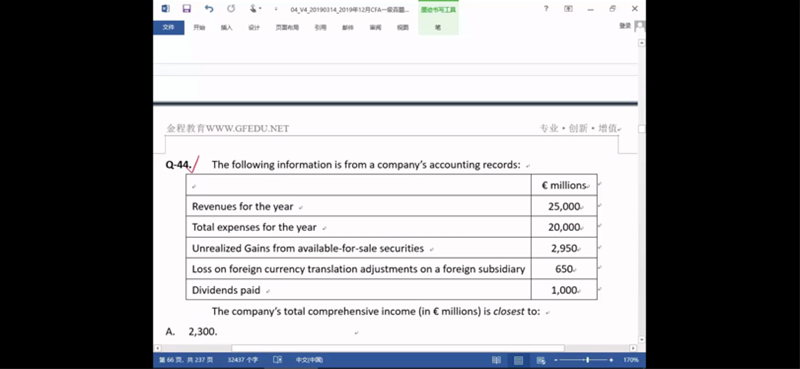Image resolution: width=800 pixels, height=369 pixels.
Task: Click the Save icon in quick access toolbar
Action: point(187,9)
